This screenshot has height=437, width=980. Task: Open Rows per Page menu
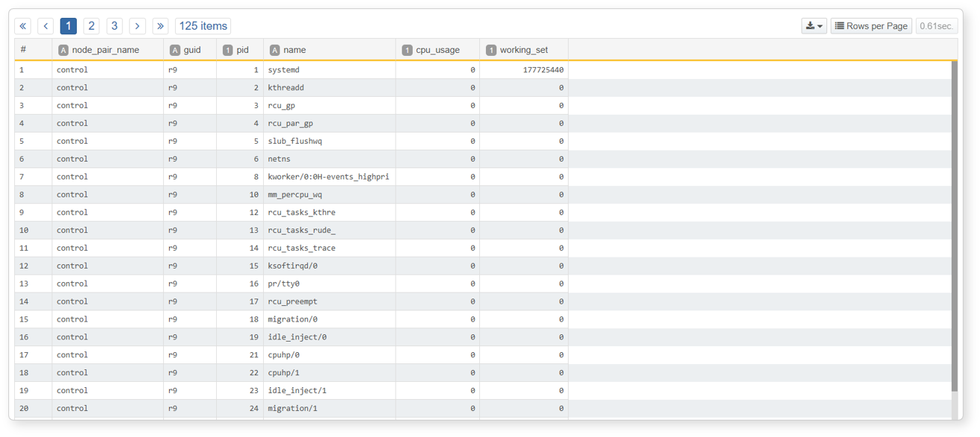coord(871,26)
